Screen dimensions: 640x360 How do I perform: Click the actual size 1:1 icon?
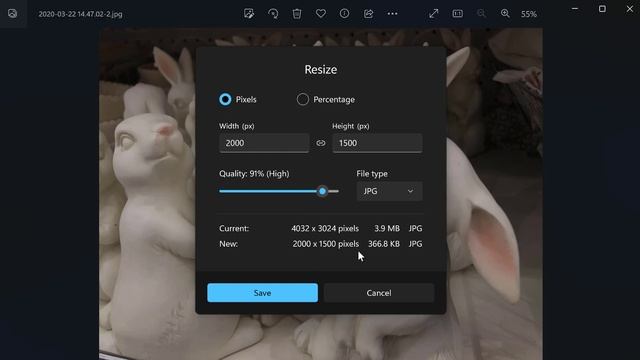coord(458,13)
